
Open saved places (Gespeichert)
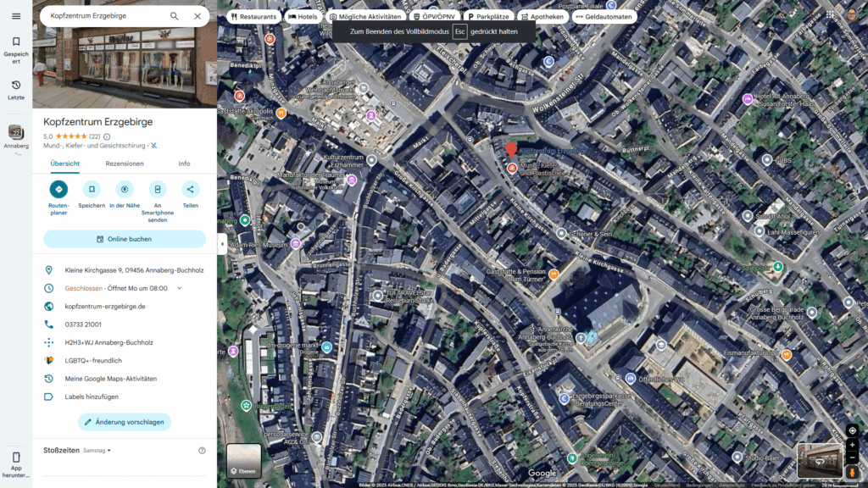tap(16, 50)
